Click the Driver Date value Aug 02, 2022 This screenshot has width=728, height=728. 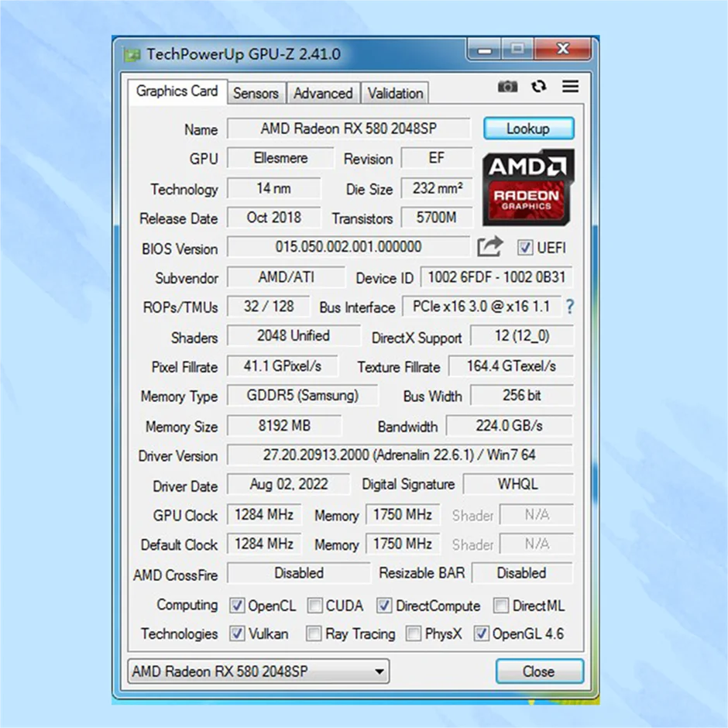[x=288, y=485]
